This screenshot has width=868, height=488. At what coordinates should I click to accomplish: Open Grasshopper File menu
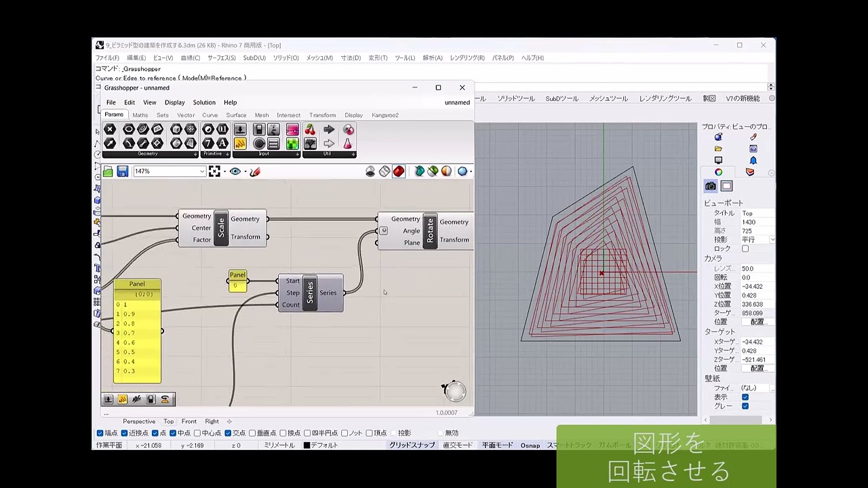click(111, 102)
